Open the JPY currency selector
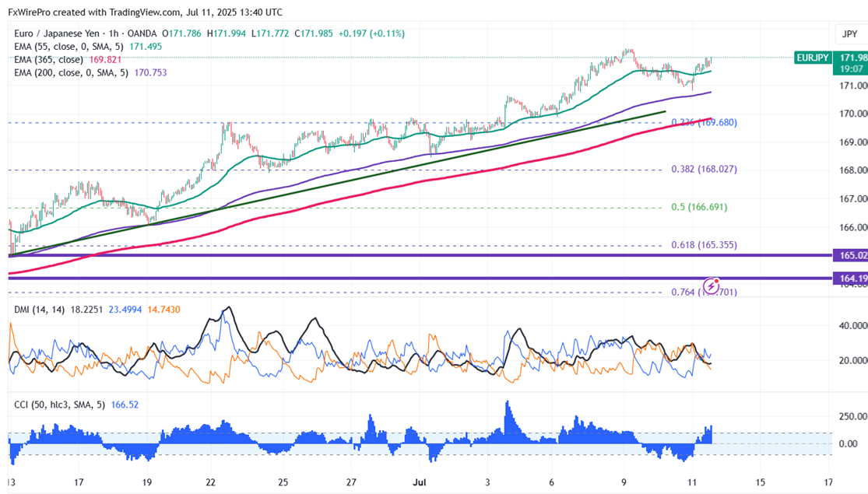 click(850, 34)
